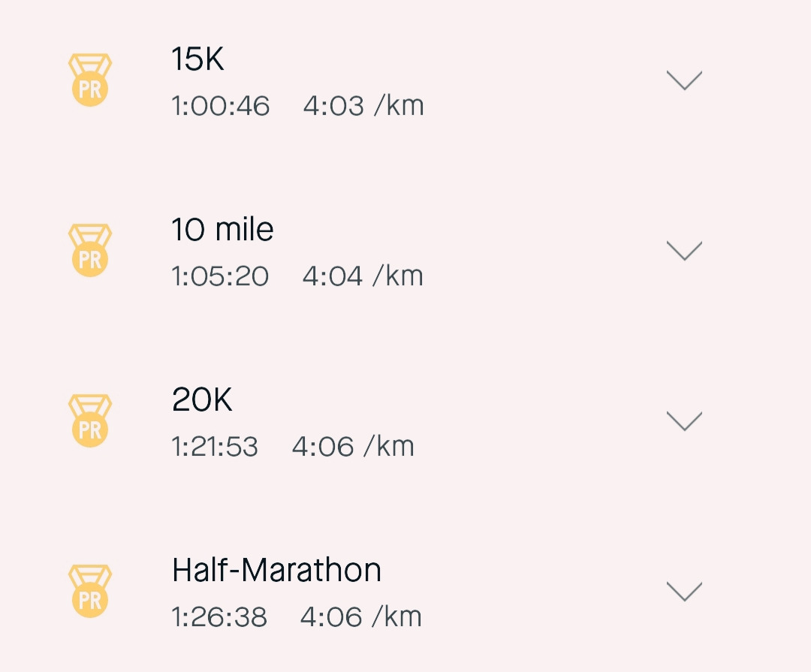811x672 pixels.
Task: Click the 1:05:20 time for 10 mile
Action: 220,276
